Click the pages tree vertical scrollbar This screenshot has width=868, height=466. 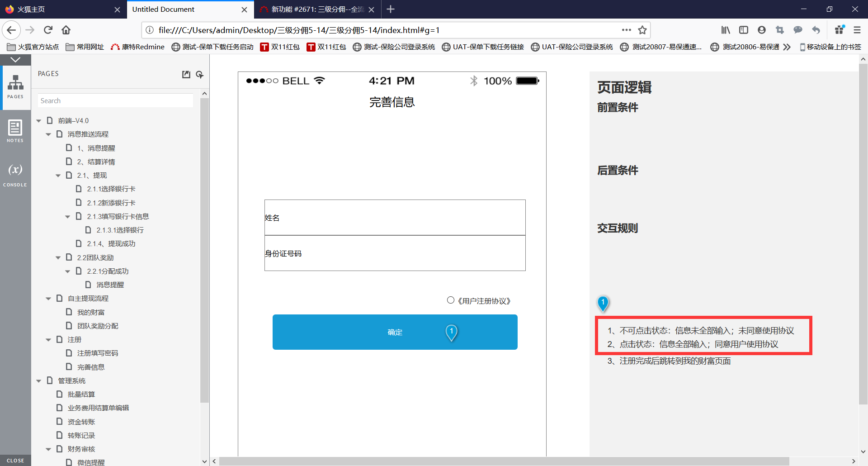(204, 250)
